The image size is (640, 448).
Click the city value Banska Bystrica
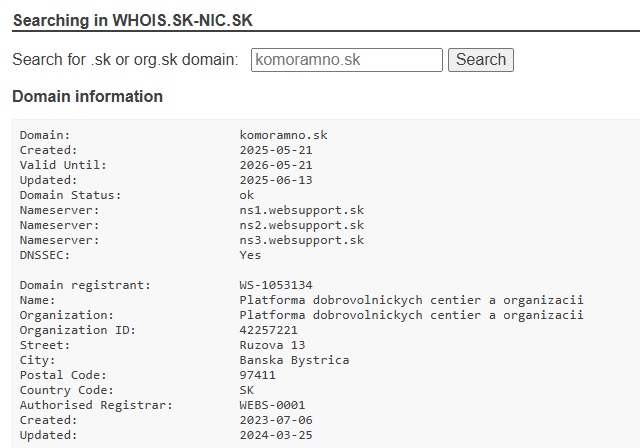coord(294,360)
